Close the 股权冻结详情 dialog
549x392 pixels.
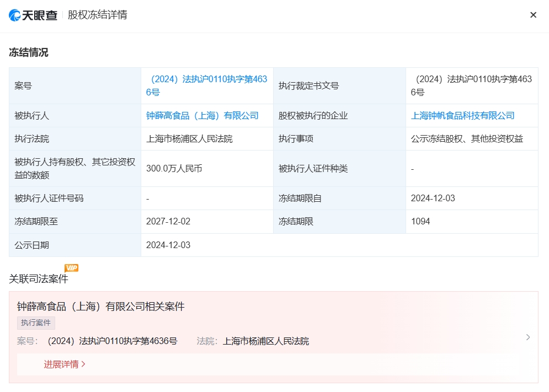point(533,15)
